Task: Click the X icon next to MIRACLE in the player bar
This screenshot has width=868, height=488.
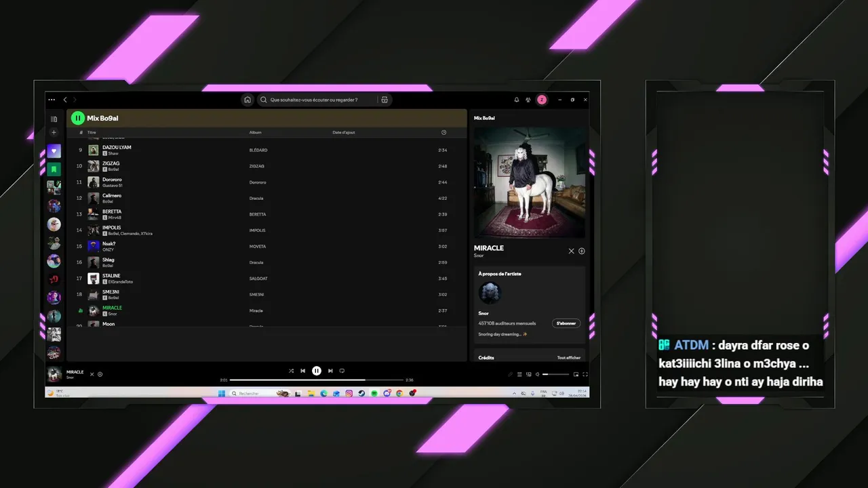Action: (92, 374)
